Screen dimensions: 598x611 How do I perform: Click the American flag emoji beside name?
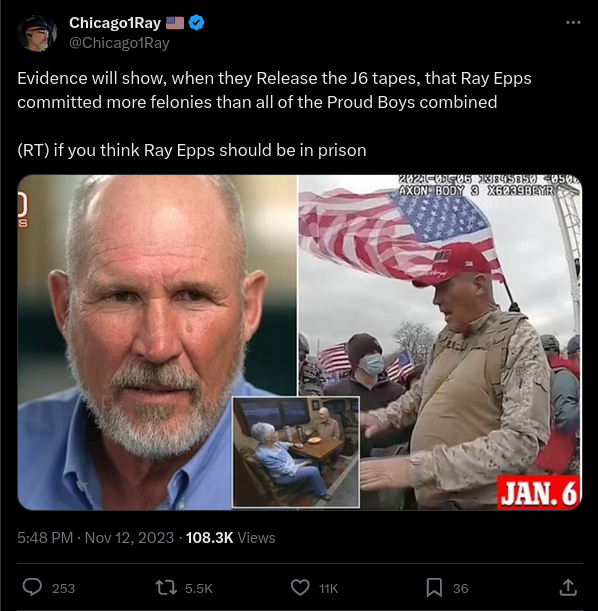tap(175, 23)
